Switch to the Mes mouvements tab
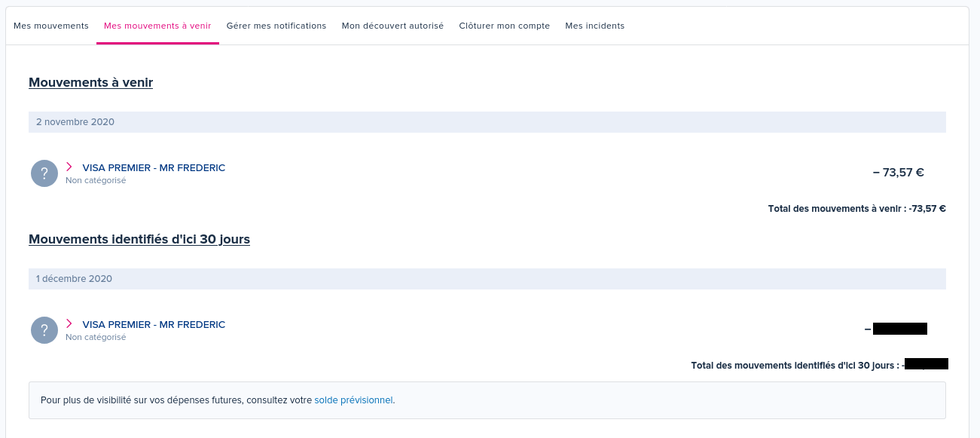Image resolution: width=980 pixels, height=438 pixels. click(51, 26)
